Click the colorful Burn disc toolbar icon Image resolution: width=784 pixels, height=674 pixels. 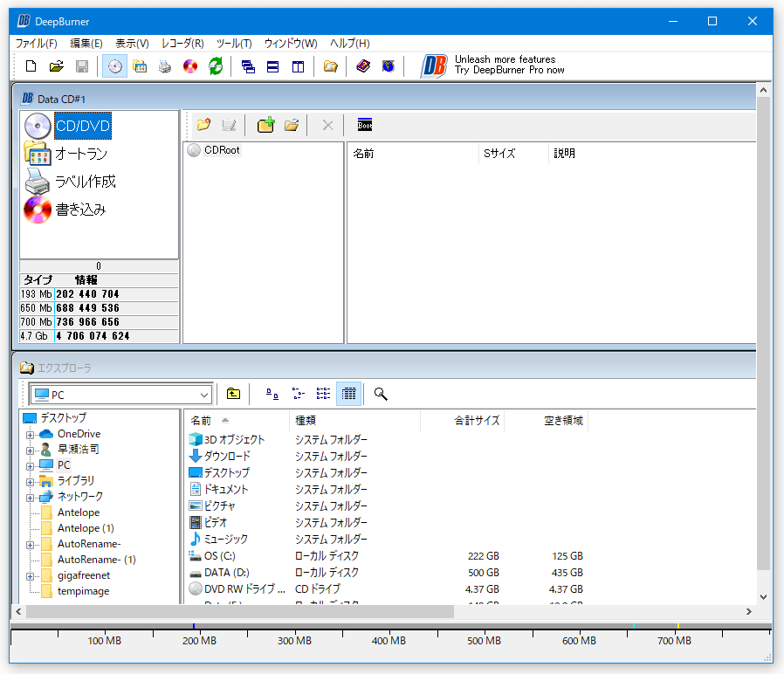click(190, 66)
